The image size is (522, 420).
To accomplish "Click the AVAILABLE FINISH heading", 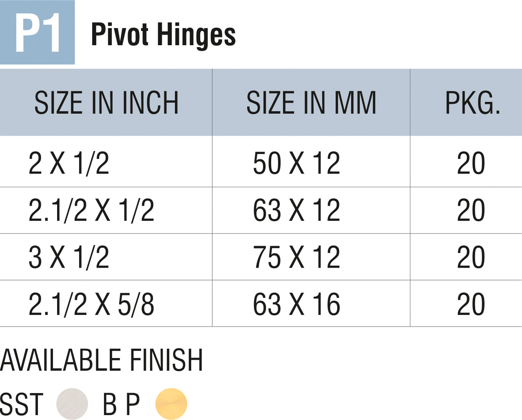I will click(102, 360).
